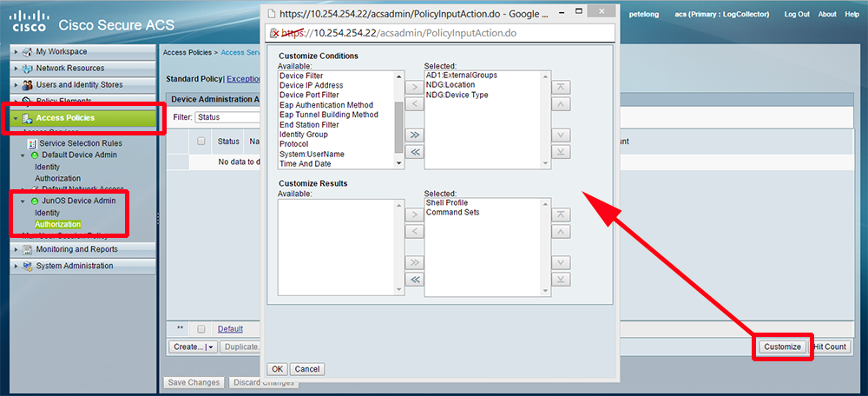This screenshot has width=868, height=396.
Task: Click the Cisco logo in the header
Action: pos(30,20)
